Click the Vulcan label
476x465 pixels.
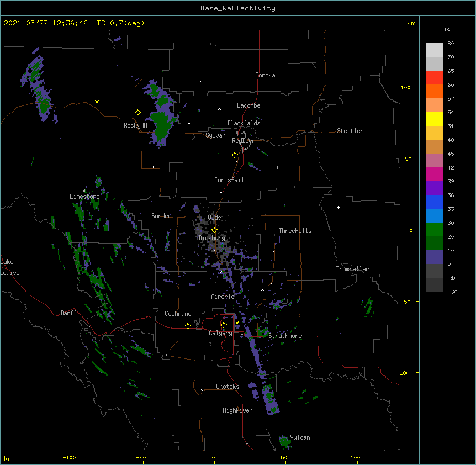click(300, 437)
